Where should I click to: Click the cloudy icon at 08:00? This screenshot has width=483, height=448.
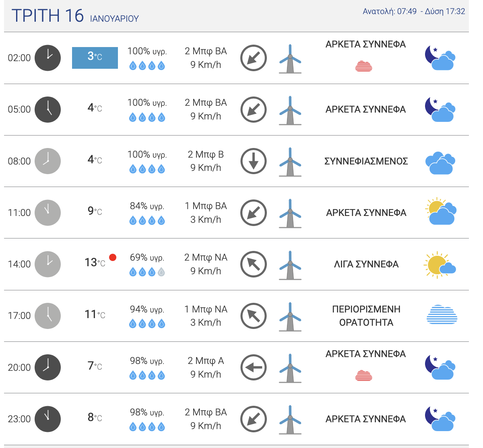[x=440, y=163]
